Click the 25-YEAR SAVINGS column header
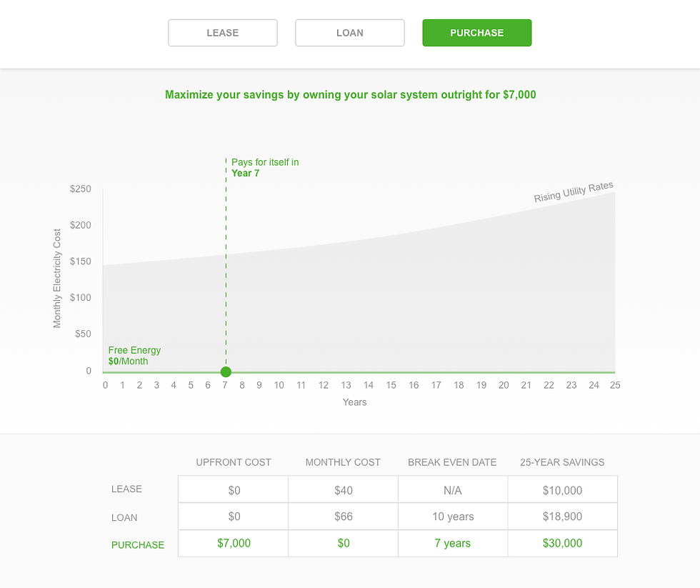The width and height of the screenshot is (700, 588). pos(563,462)
